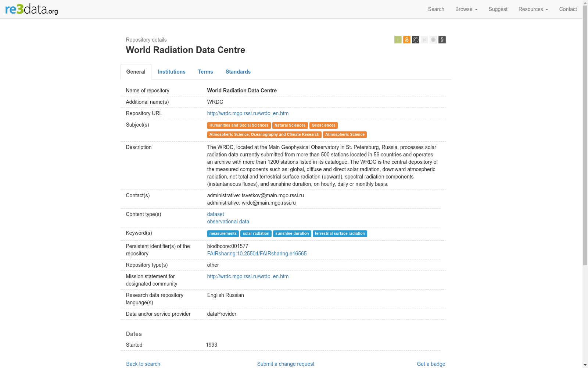The height and width of the screenshot is (368, 588).
Task: Click the scrollbar down arrow
Action: (x=585, y=365)
